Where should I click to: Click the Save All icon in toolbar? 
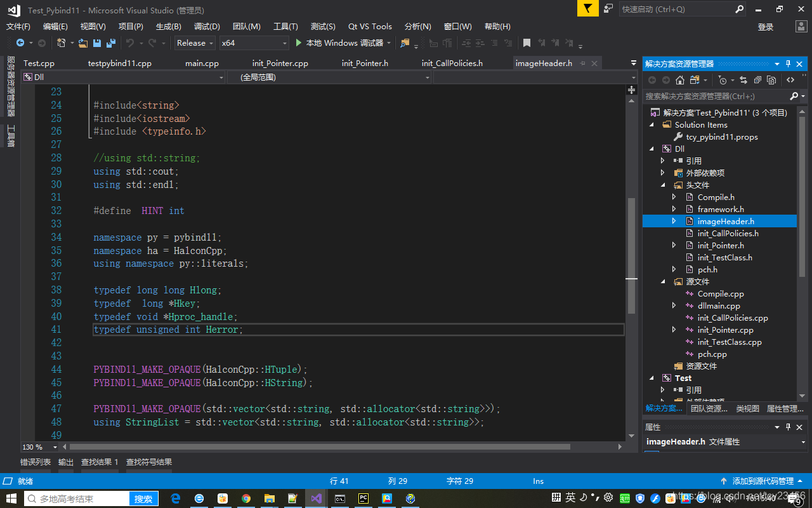click(x=110, y=43)
